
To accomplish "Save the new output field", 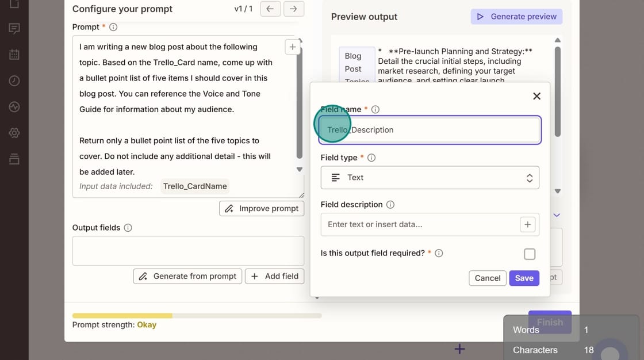I will [524, 278].
